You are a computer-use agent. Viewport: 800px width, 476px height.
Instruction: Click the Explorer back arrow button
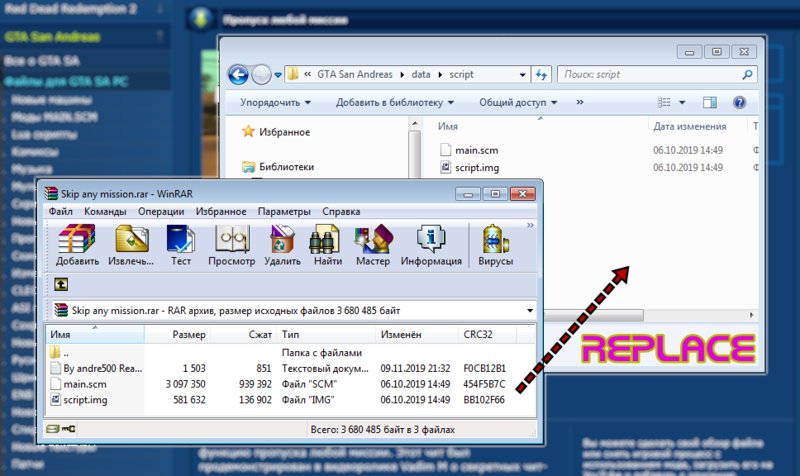click(x=238, y=74)
